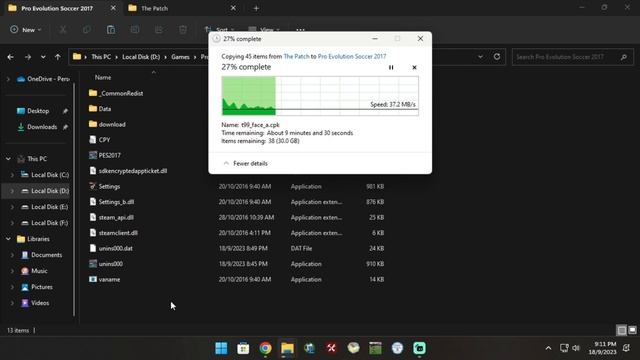Open Microsoft Store from taskbar
Image resolution: width=640 pixels, height=360 pixels.
click(243, 348)
